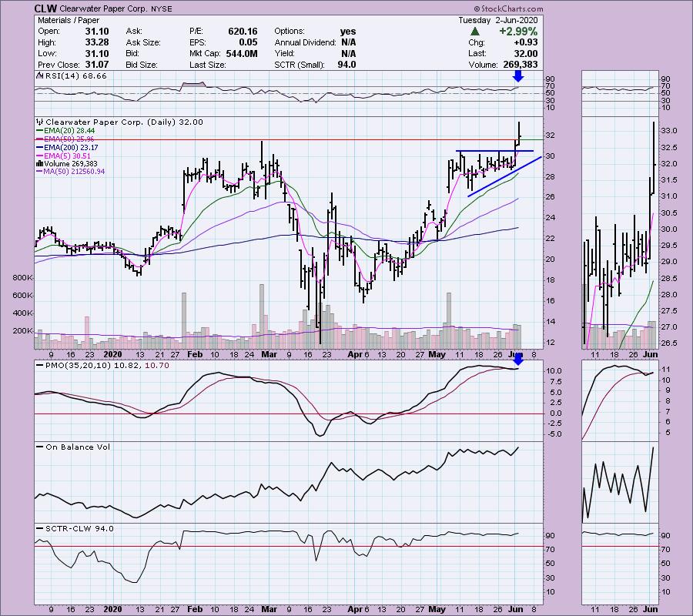
Task: Click the Annual Dividend N/A value
Action: [x=348, y=42]
